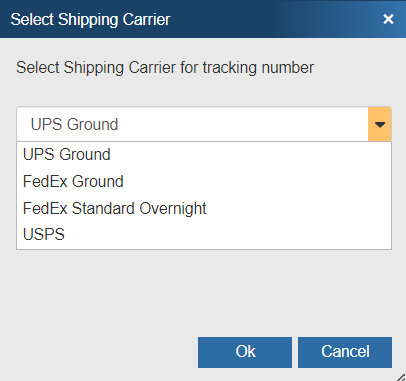This screenshot has width=406, height=381.
Task: Confirm selection with the Ok button
Action: pos(245,352)
